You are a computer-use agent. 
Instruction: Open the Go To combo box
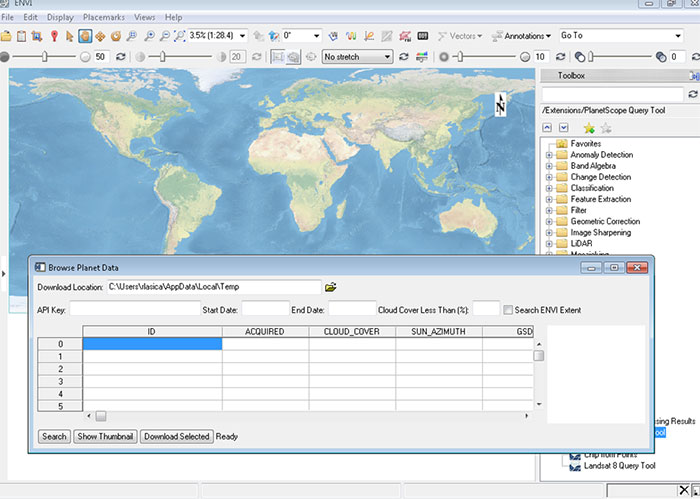[x=621, y=36]
